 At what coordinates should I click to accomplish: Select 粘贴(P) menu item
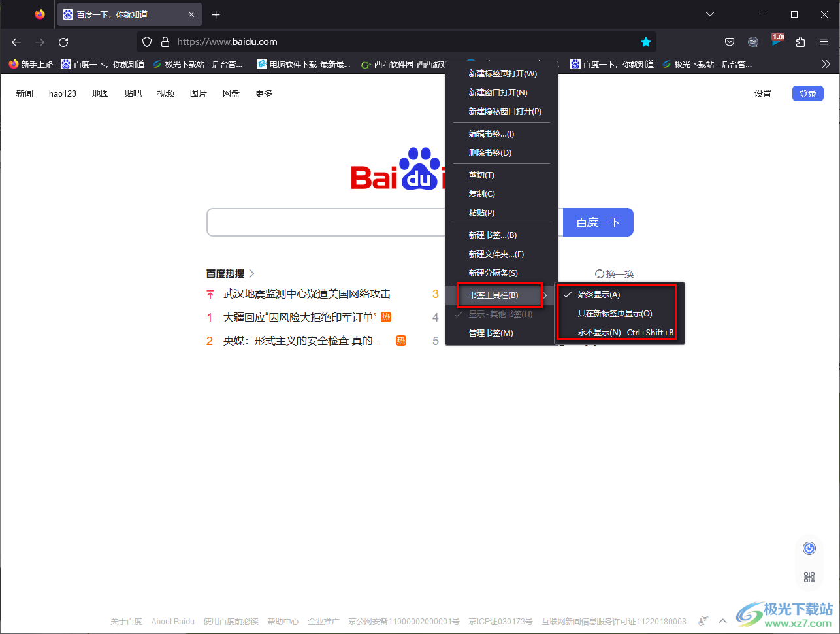502,213
